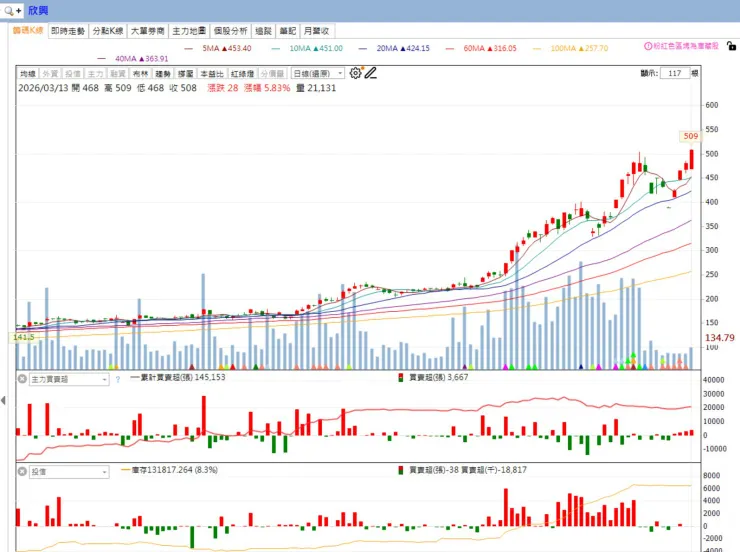740x552 pixels.
Task: Click the 欣興 stock name link
Action: [x=38, y=10]
